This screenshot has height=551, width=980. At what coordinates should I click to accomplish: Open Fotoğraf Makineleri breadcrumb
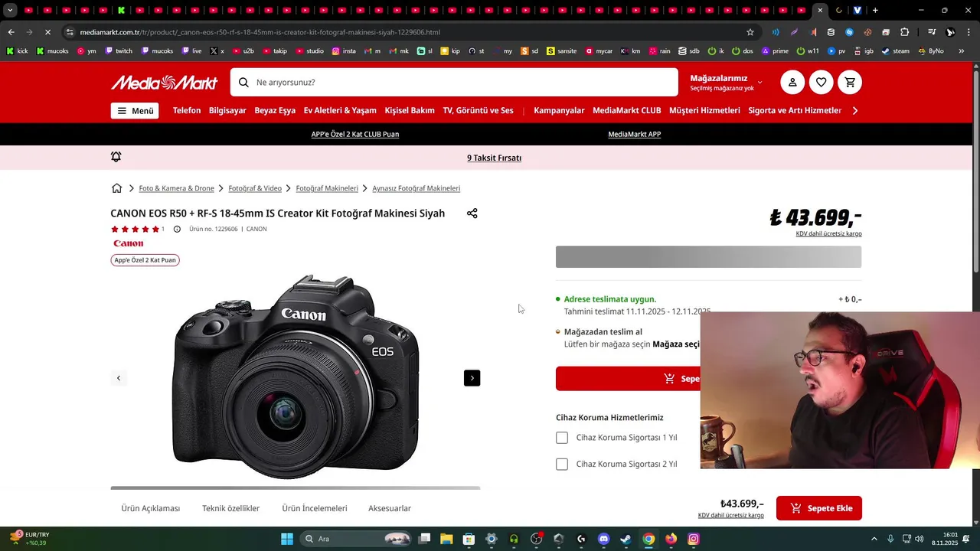327,188
